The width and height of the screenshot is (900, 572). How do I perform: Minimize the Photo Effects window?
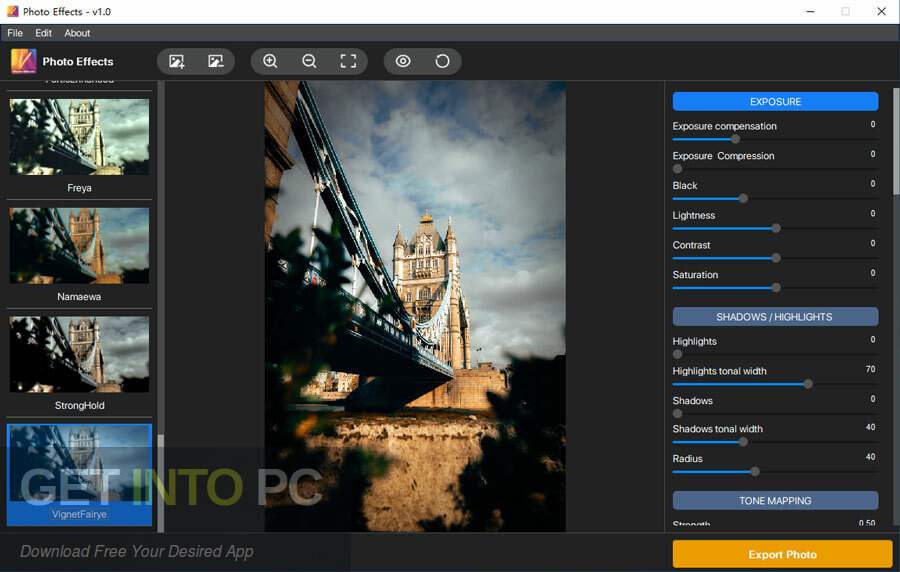(810, 11)
